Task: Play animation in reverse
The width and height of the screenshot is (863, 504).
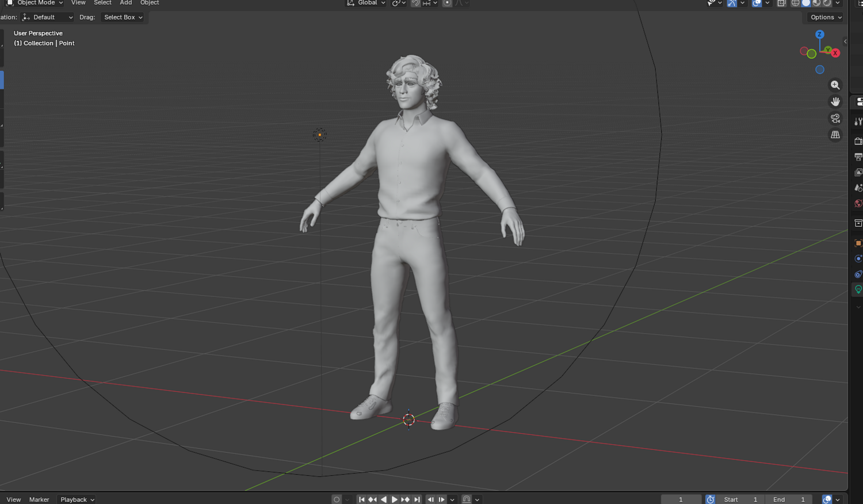Action: (x=384, y=499)
